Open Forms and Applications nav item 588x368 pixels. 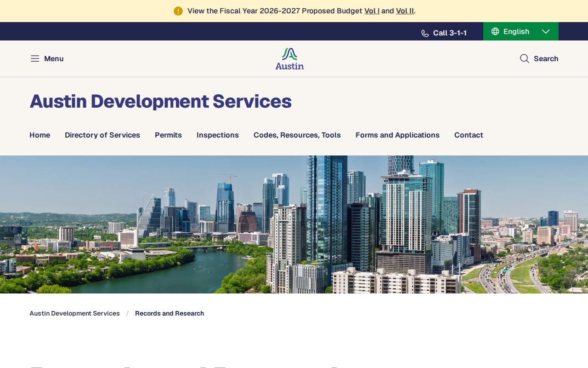tap(397, 135)
